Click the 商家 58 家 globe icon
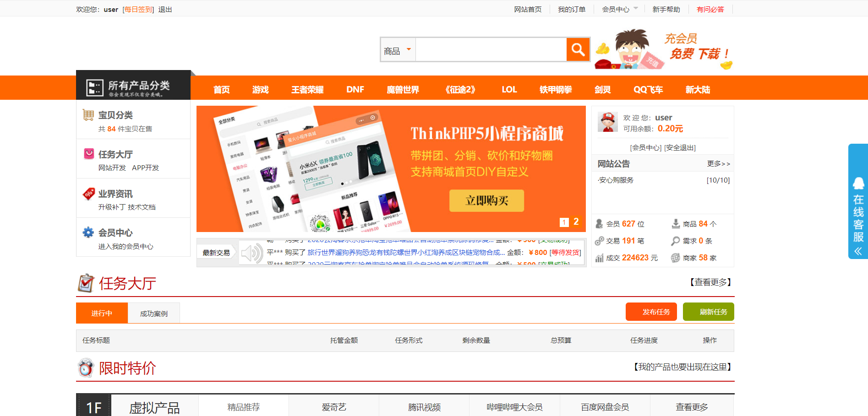The width and height of the screenshot is (868, 416). [x=676, y=258]
